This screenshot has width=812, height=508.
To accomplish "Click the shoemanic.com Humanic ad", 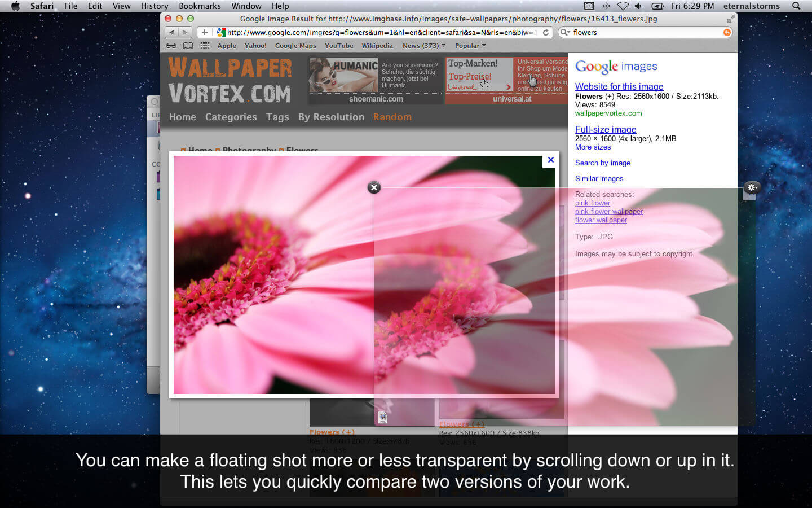I will tap(376, 81).
